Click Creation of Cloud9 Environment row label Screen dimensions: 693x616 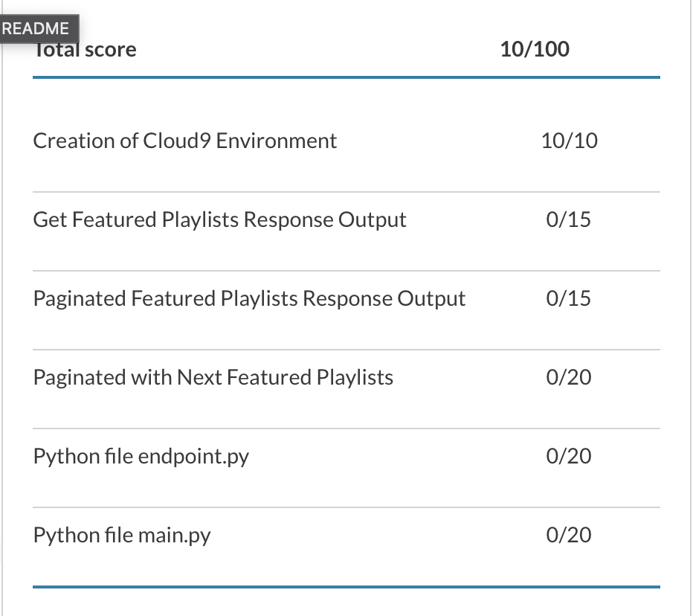pos(184,141)
